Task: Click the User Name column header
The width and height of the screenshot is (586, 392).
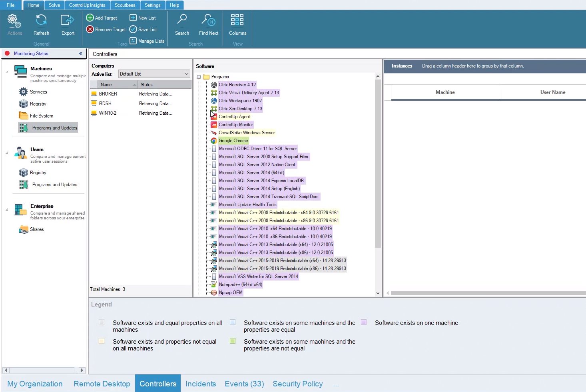Action: click(553, 92)
